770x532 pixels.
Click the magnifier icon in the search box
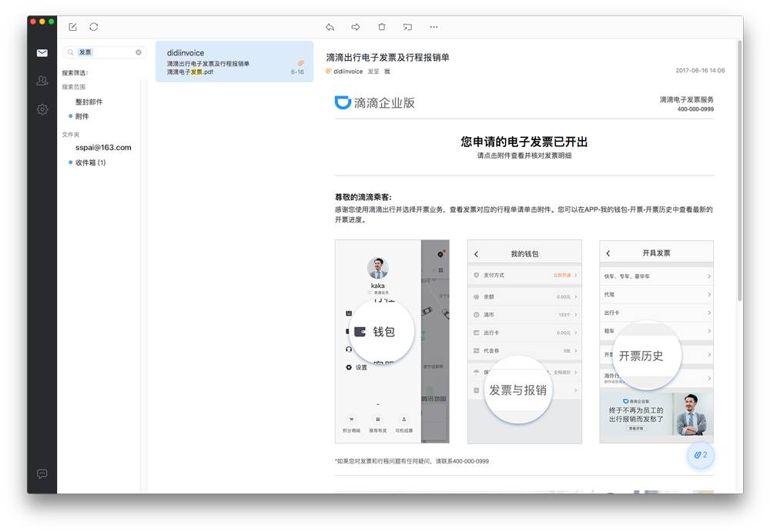point(71,52)
